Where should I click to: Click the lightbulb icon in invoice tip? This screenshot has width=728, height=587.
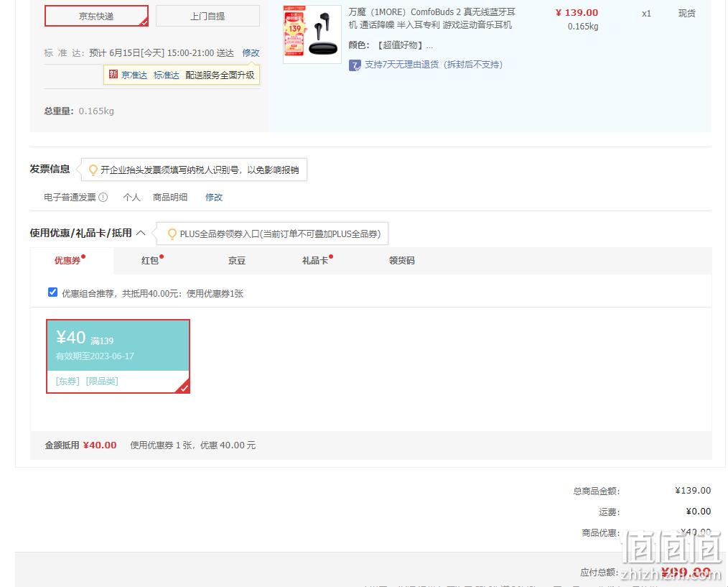(x=93, y=170)
